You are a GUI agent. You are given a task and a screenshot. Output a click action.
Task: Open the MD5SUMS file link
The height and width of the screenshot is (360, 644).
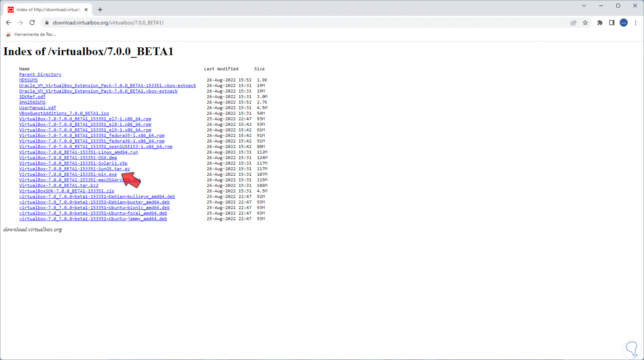[28, 80]
